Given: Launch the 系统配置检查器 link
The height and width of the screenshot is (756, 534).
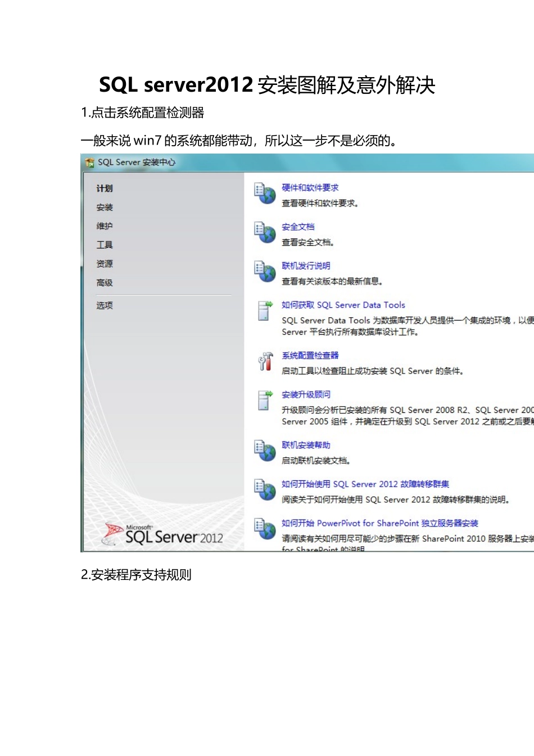Looking at the screenshot, I should (x=310, y=355).
